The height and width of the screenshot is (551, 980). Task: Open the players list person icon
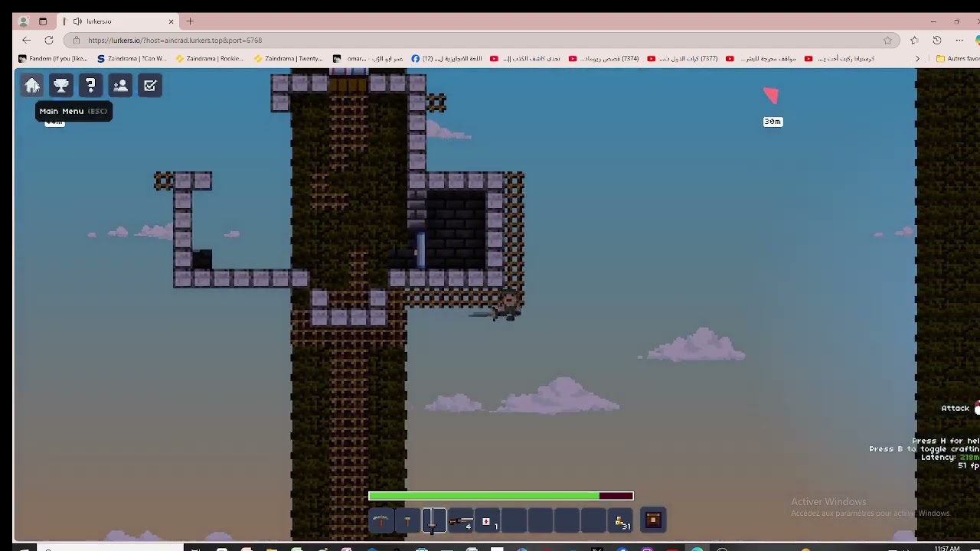pyautogui.click(x=120, y=86)
